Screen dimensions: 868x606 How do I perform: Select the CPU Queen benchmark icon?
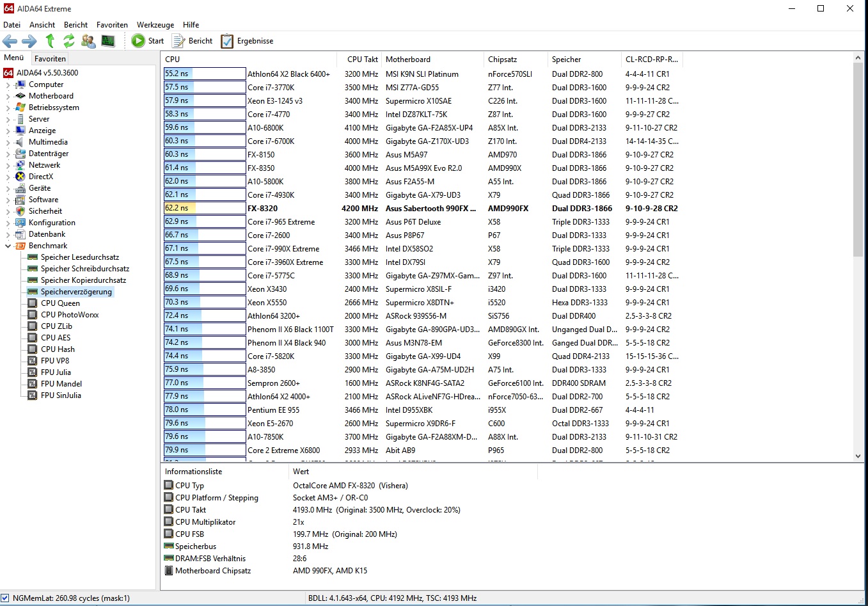(33, 303)
